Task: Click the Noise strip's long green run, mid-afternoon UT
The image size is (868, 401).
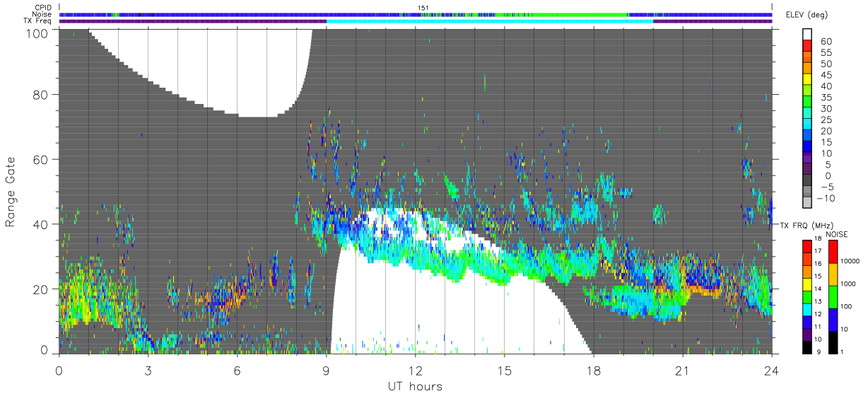Action: 581,14
